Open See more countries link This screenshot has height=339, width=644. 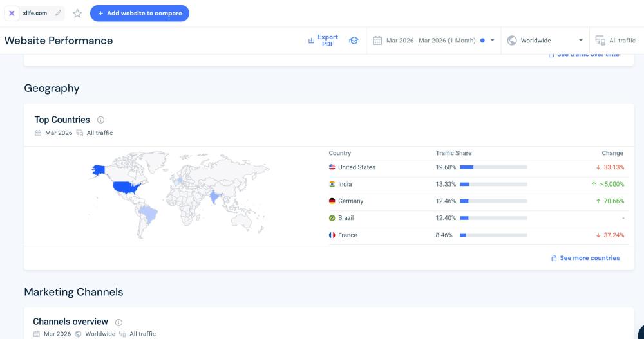(x=585, y=258)
